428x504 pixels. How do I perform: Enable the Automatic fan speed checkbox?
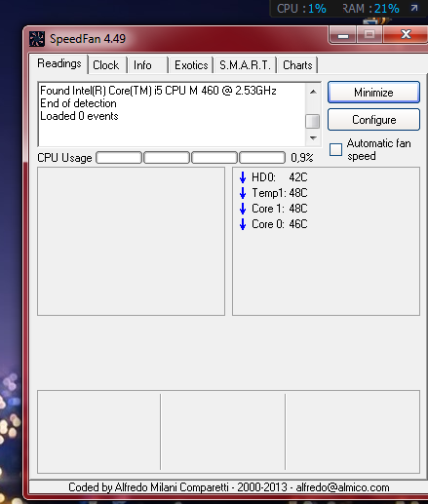click(335, 150)
